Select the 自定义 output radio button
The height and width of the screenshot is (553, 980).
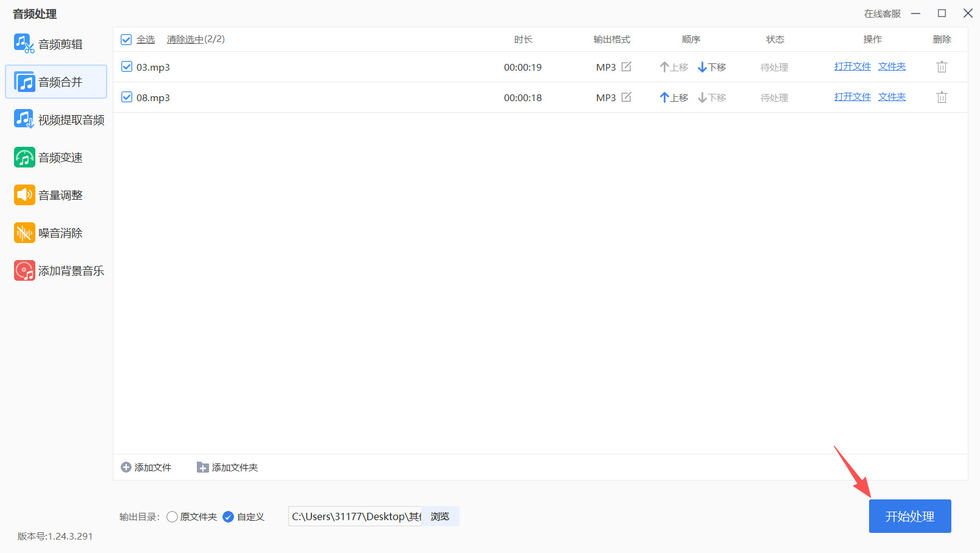click(x=228, y=516)
